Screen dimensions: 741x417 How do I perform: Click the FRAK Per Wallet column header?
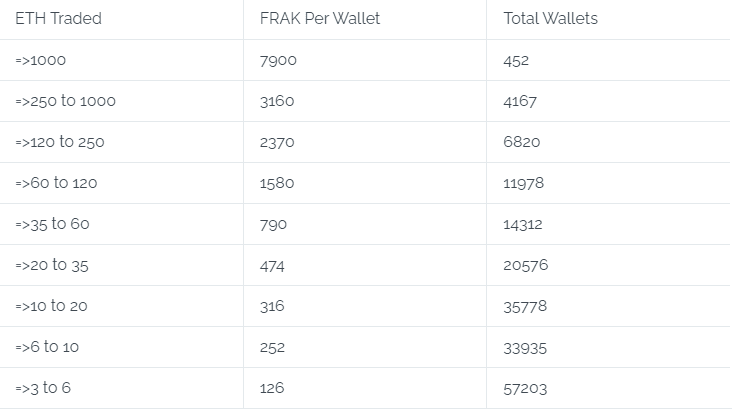tap(320, 18)
